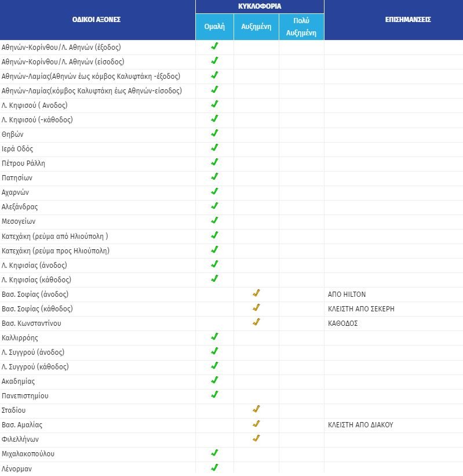Click green checkmark in Πέτρου Ράλλη row
This screenshot has height=476, width=463.
tap(214, 162)
